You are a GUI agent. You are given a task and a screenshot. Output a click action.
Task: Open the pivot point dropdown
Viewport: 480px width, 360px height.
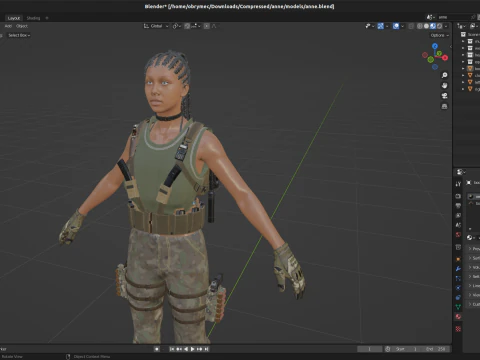[177, 26]
